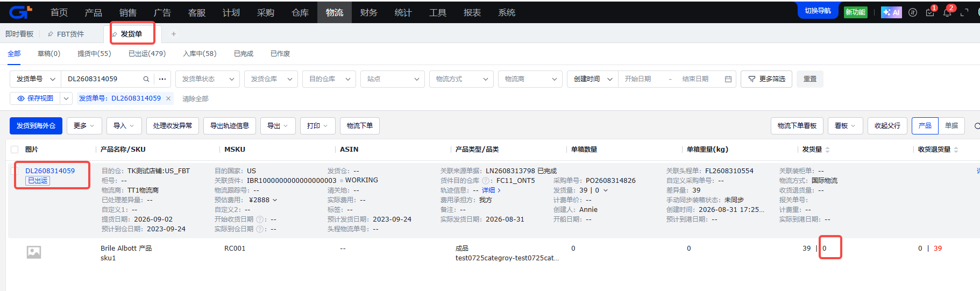Remove the DL2608314059 filter tag

click(x=168, y=98)
